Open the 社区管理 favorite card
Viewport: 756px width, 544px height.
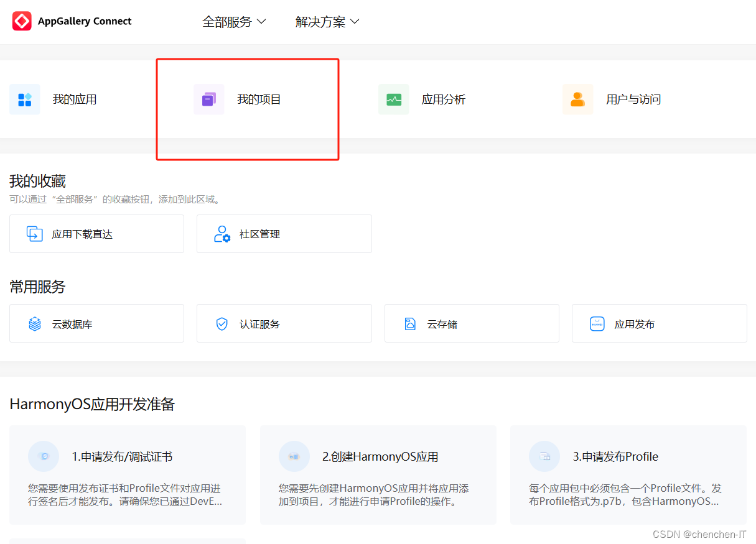[284, 234]
